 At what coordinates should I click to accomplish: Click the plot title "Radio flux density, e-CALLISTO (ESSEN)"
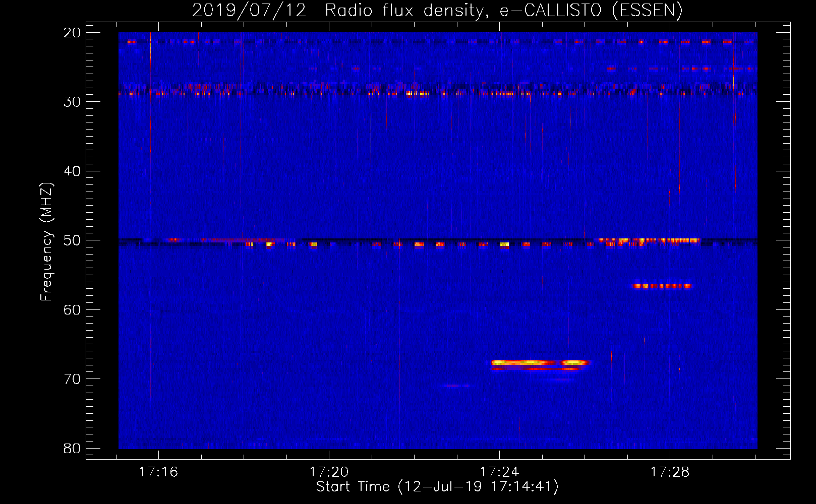(x=503, y=11)
